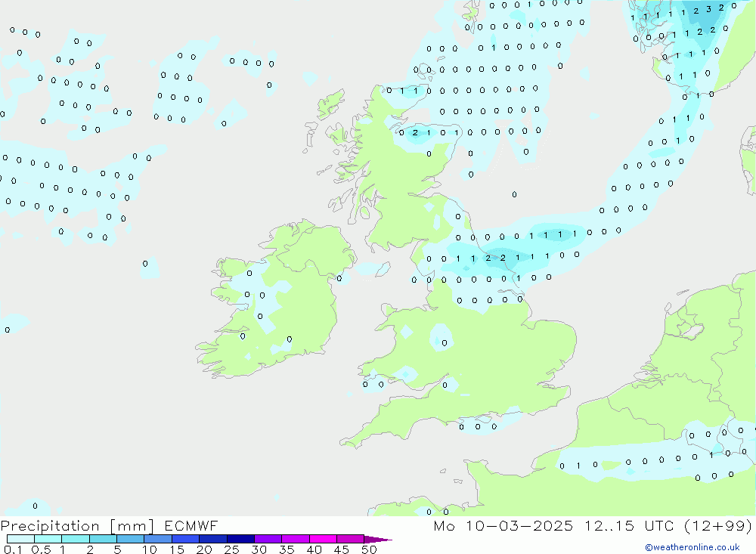
Task: Click the 0.1–0.5 mm legend color box
Action: [20, 539]
